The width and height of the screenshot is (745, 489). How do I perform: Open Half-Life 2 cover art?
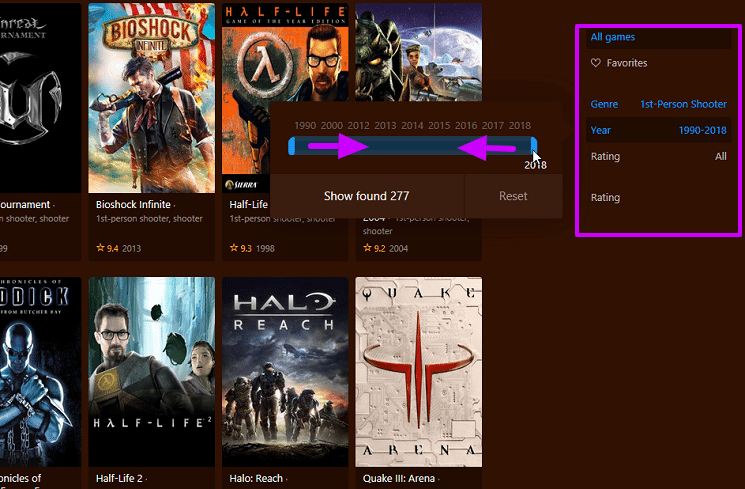click(x=152, y=372)
